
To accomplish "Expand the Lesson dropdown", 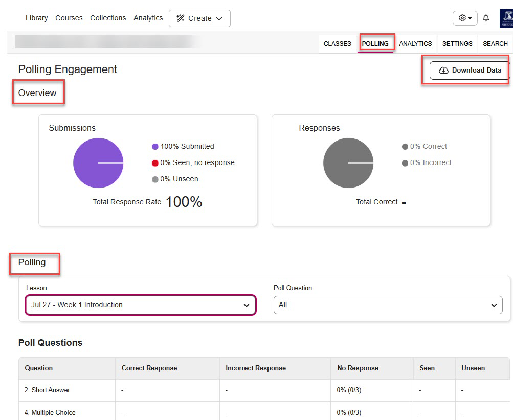I will (x=140, y=305).
